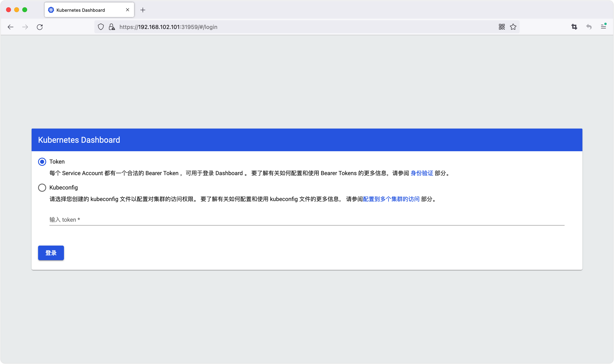
Task: Click the 登录 button
Action: [51, 253]
